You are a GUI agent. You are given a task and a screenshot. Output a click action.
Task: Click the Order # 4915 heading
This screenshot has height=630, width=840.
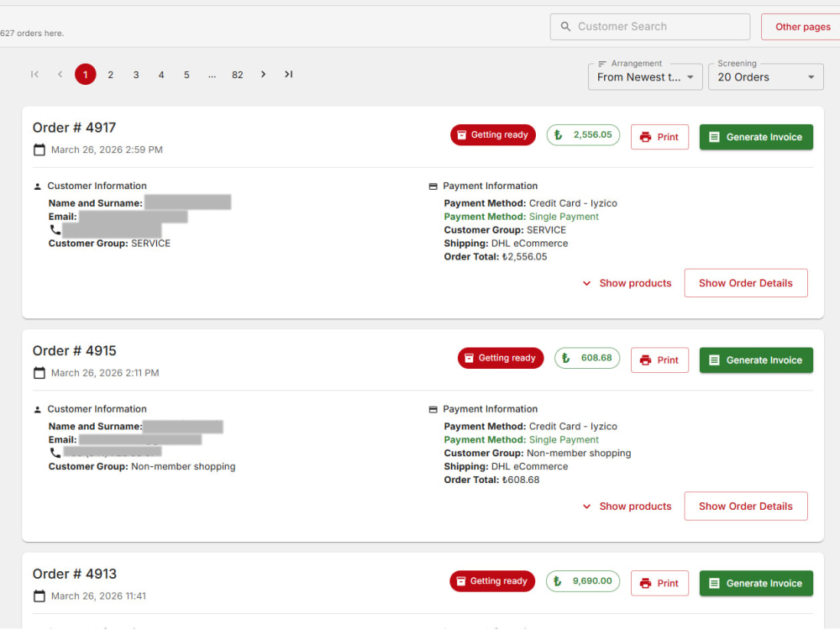[x=75, y=351]
